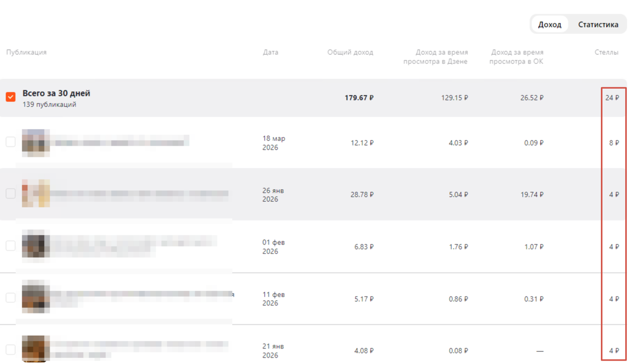
Task: Open thumbnail of the 21 янв 2026 publication
Action: coord(36,349)
